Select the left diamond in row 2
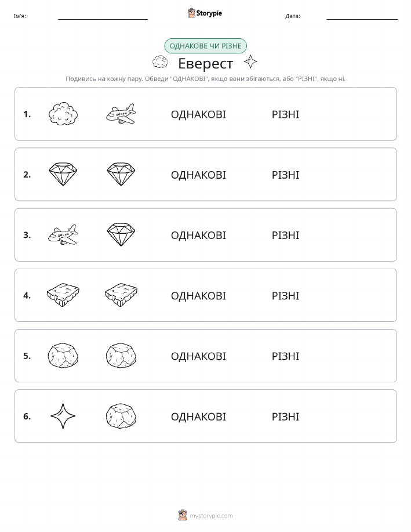411x532 pixels. tap(63, 174)
